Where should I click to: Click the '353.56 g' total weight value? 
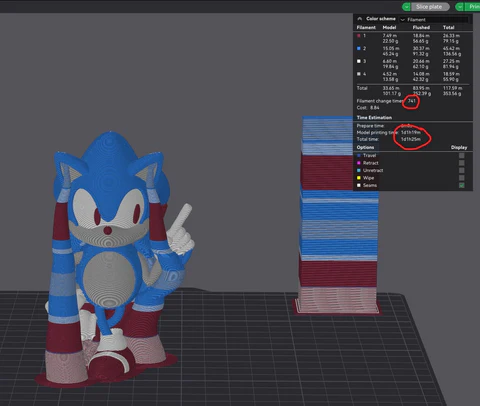[x=452, y=94]
